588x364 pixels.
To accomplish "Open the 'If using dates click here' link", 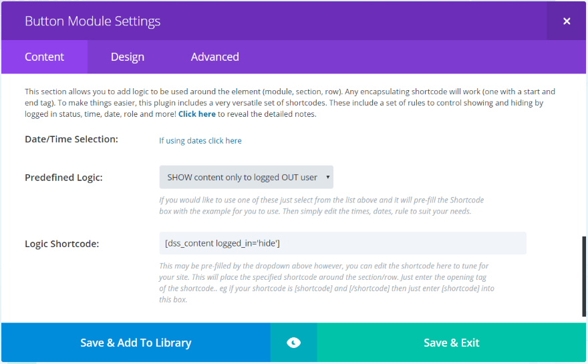I will click(x=200, y=141).
